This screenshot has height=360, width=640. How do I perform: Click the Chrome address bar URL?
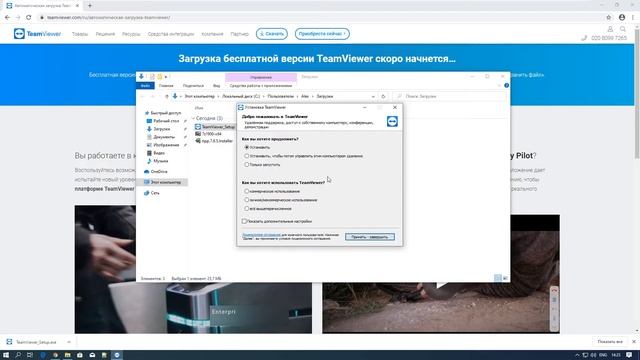click(x=109, y=18)
